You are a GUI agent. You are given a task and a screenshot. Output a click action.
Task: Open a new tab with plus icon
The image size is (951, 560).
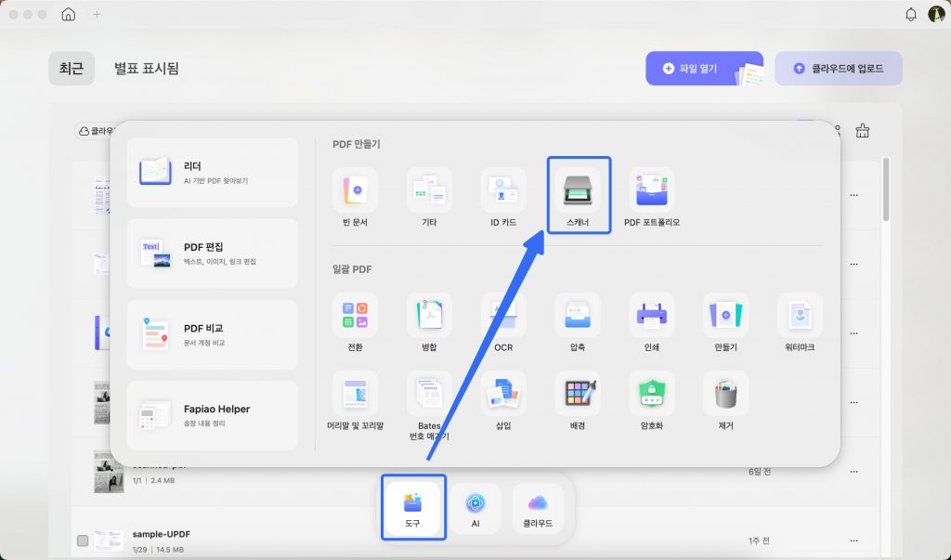(x=97, y=14)
